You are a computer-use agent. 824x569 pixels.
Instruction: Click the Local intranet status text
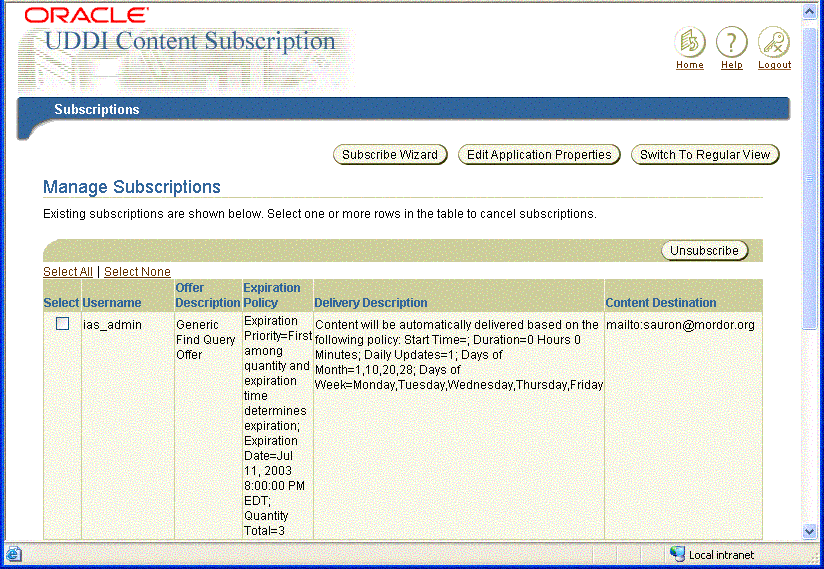pos(721,555)
